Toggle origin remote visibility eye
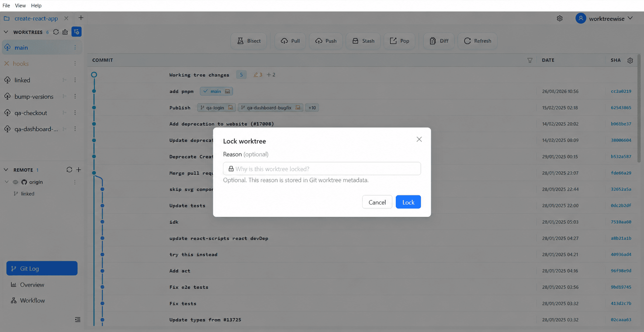Image resolution: width=644 pixels, height=332 pixels. tap(15, 182)
